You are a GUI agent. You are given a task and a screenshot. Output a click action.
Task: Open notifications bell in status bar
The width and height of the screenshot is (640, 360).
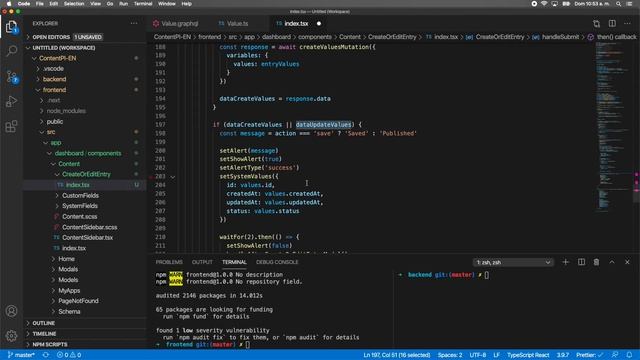point(629,355)
